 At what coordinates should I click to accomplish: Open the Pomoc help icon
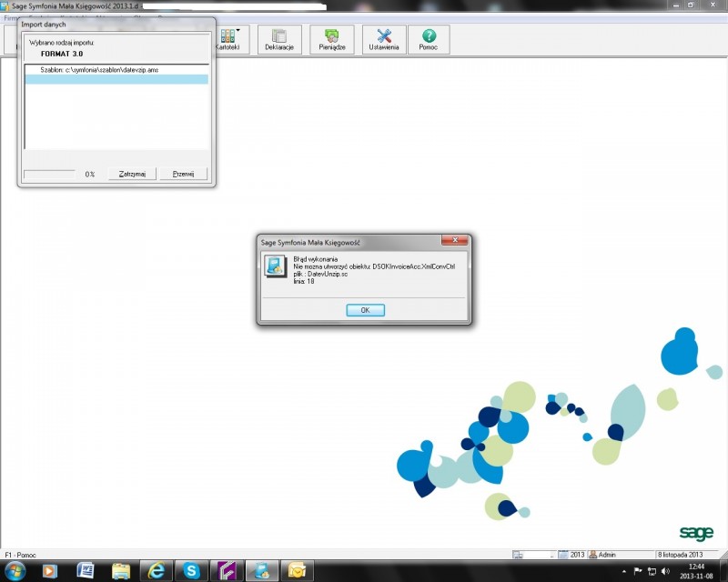click(429, 35)
